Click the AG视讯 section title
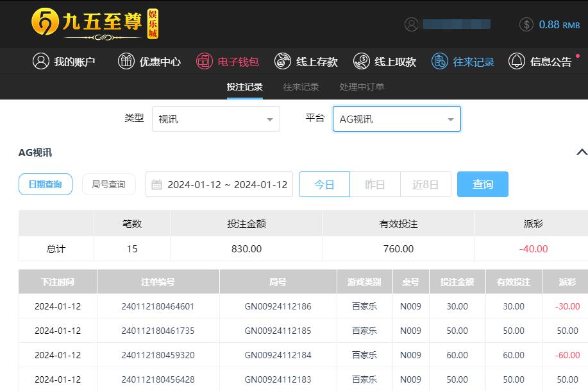 click(35, 153)
